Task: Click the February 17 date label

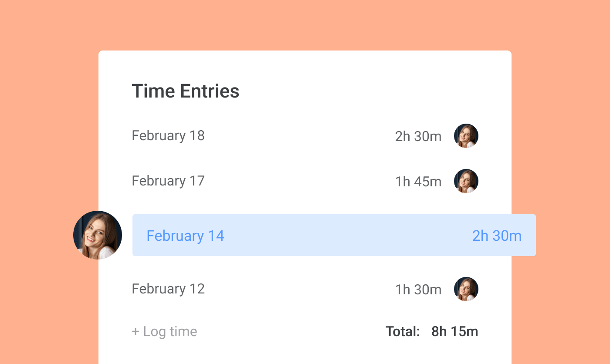Action: point(168,181)
